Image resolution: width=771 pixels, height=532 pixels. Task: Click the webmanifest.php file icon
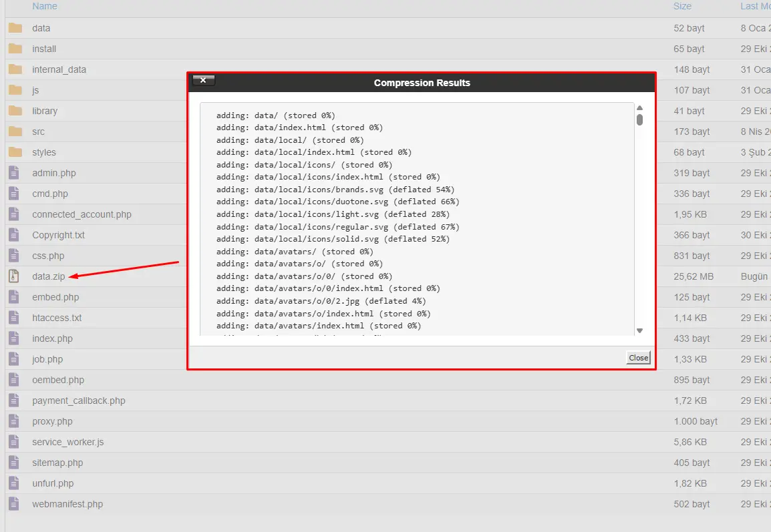[14, 503]
